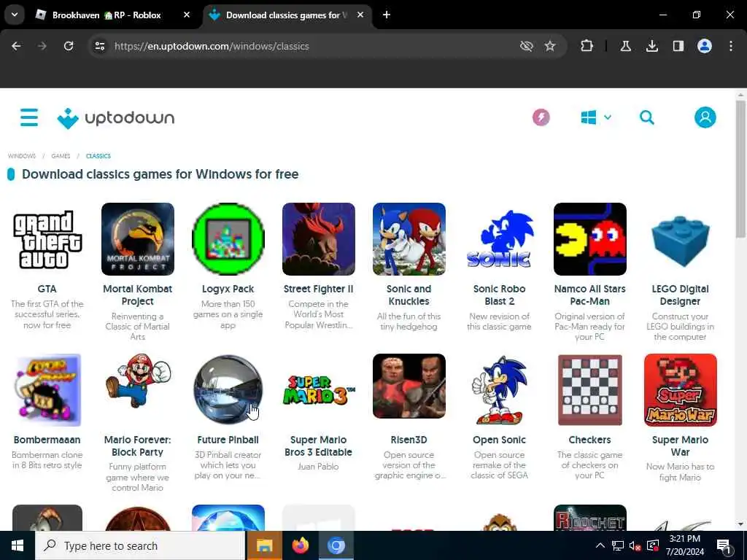Image resolution: width=747 pixels, height=560 pixels.
Task: Click the Open Sonic title text
Action: point(499,440)
